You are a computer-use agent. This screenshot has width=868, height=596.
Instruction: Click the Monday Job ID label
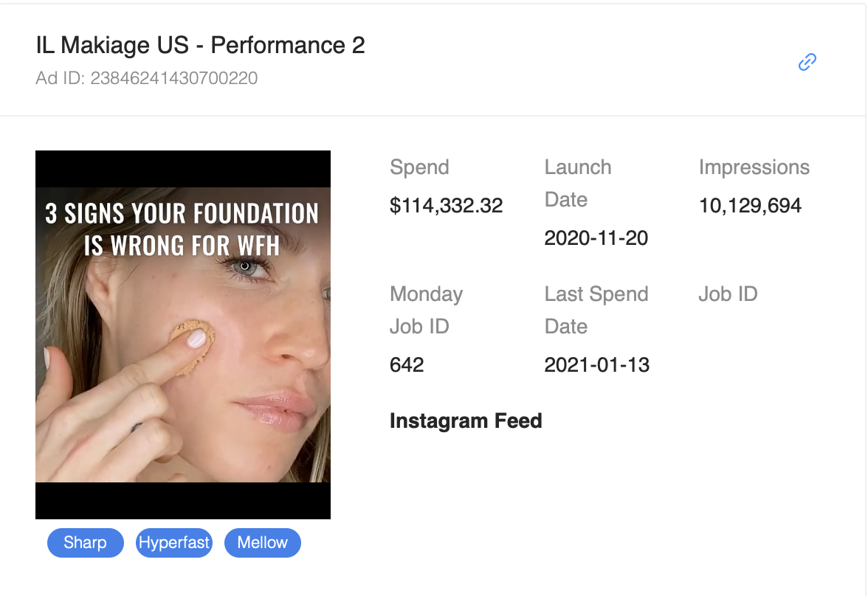pos(427,310)
